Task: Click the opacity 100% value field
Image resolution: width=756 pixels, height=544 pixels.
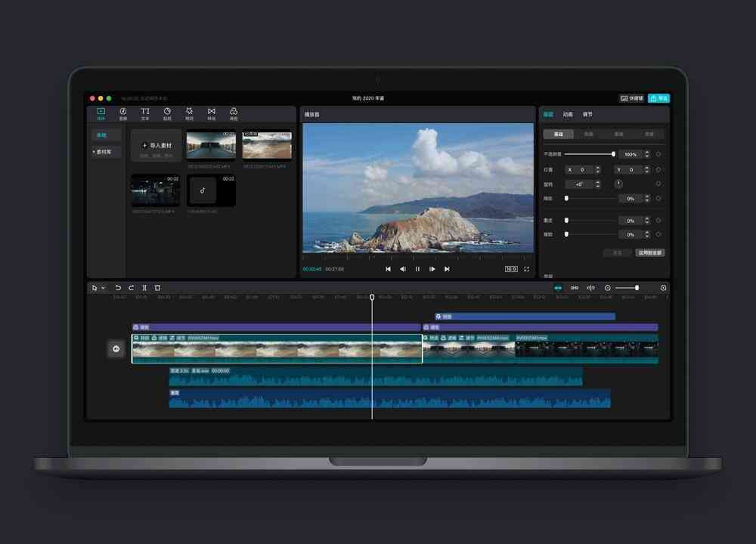Action: click(631, 154)
